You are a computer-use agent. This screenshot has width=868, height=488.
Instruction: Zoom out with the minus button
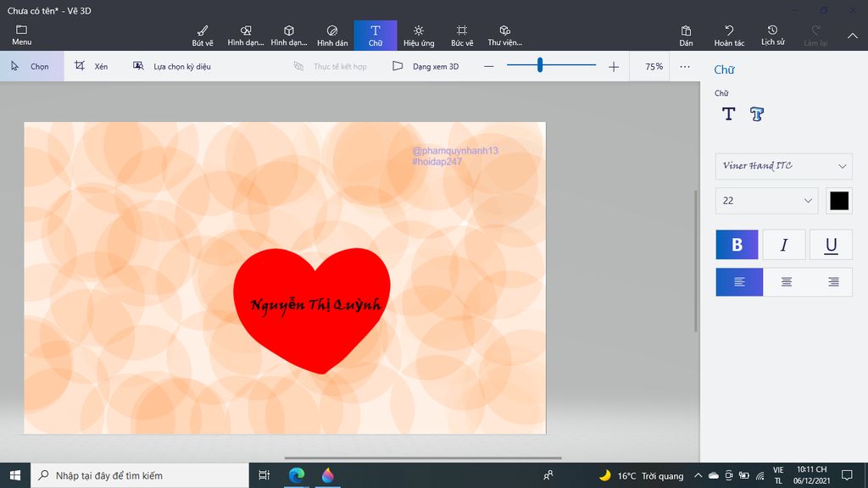pyautogui.click(x=489, y=66)
